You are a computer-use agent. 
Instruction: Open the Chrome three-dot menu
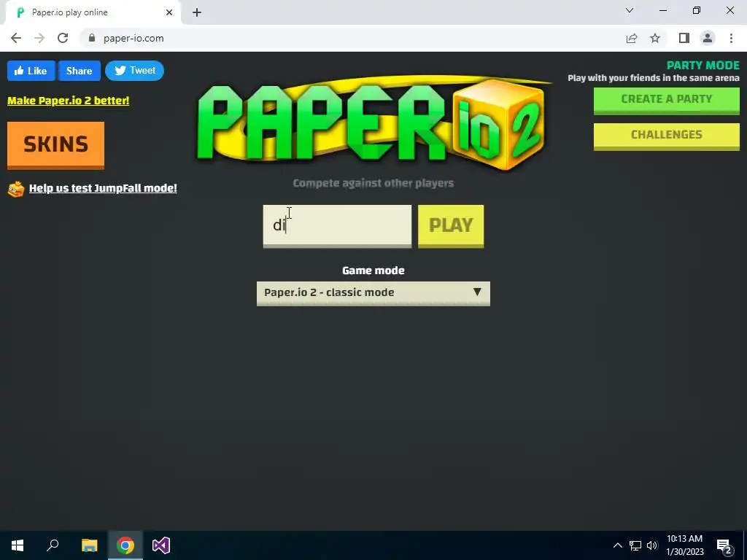[x=731, y=38]
